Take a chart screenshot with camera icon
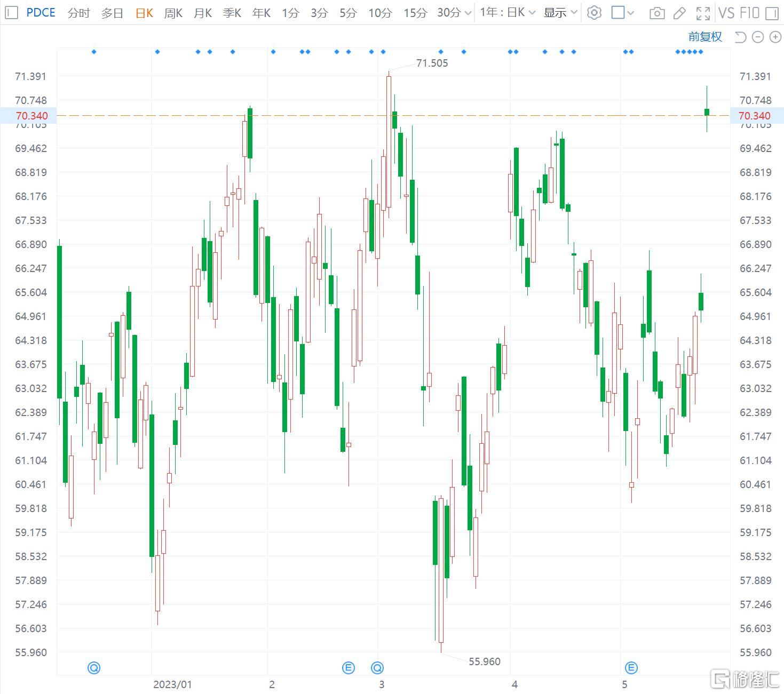784x694 pixels. click(657, 12)
